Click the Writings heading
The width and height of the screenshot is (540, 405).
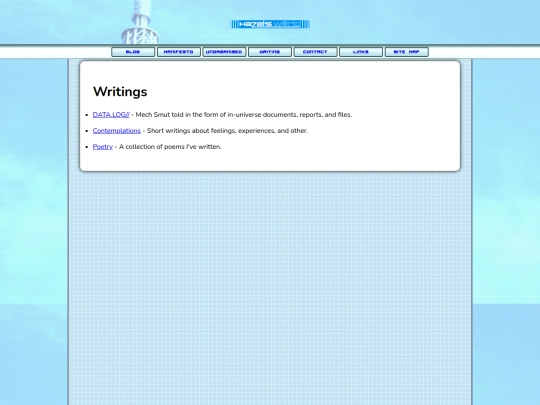click(x=120, y=92)
